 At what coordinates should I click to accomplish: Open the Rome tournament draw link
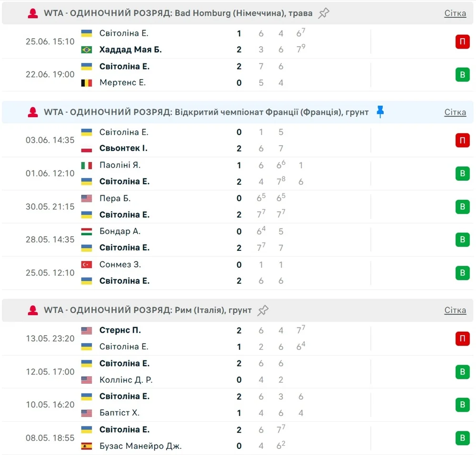(x=455, y=310)
